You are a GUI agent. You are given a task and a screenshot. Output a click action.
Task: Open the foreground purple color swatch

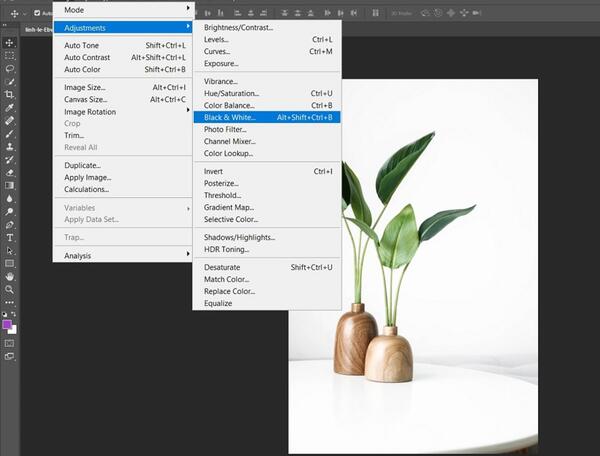pos(7,325)
